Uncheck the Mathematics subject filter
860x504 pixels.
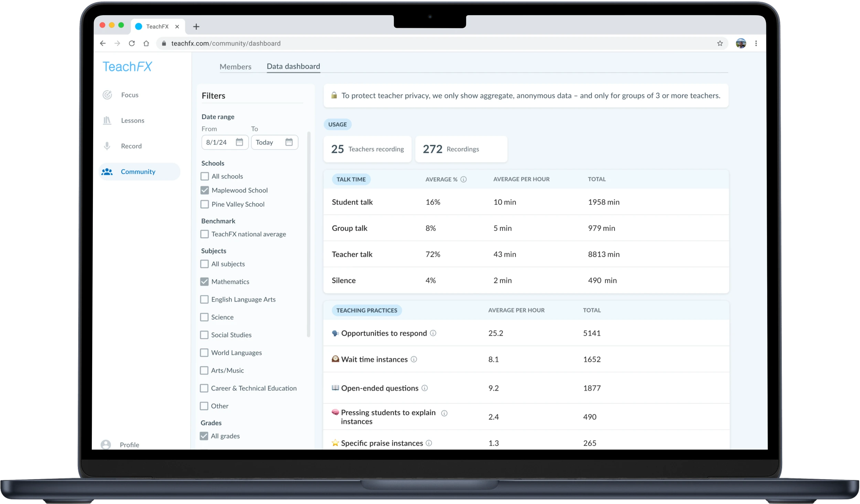coord(204,282)
